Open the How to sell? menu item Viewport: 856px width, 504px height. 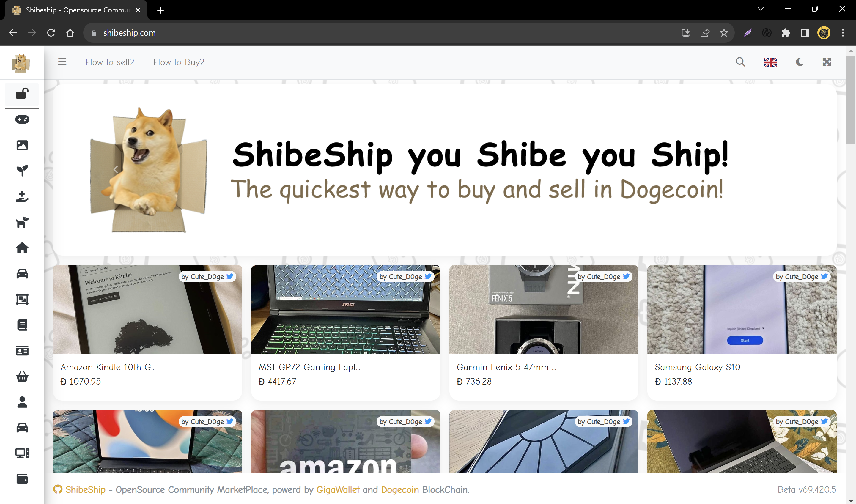(110, 62)
